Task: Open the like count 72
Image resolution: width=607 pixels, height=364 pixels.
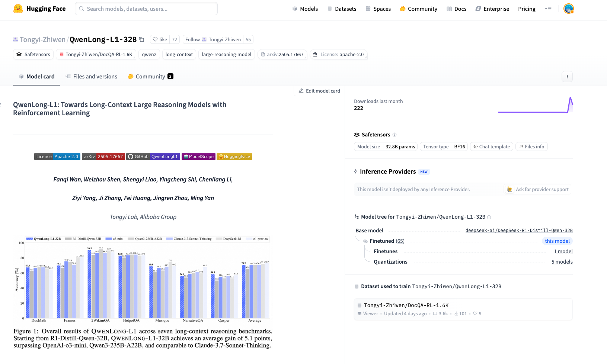Action: click(x=175, y=39)
